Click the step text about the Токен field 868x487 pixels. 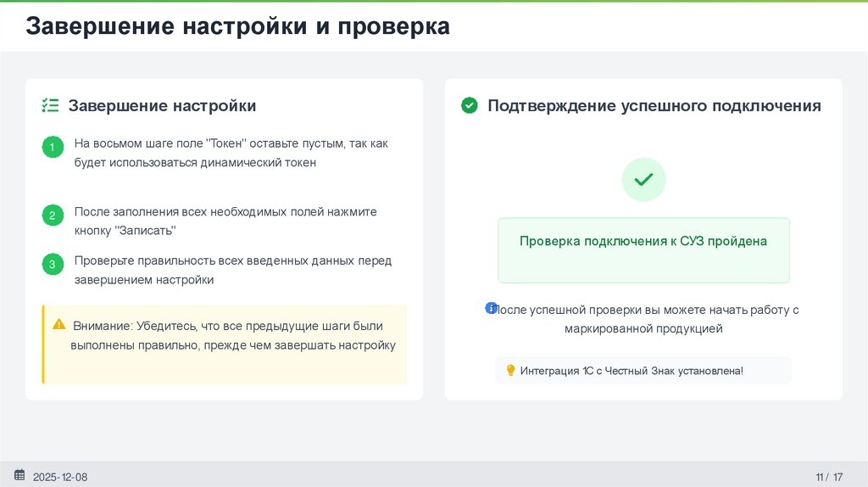pos(231,153)
